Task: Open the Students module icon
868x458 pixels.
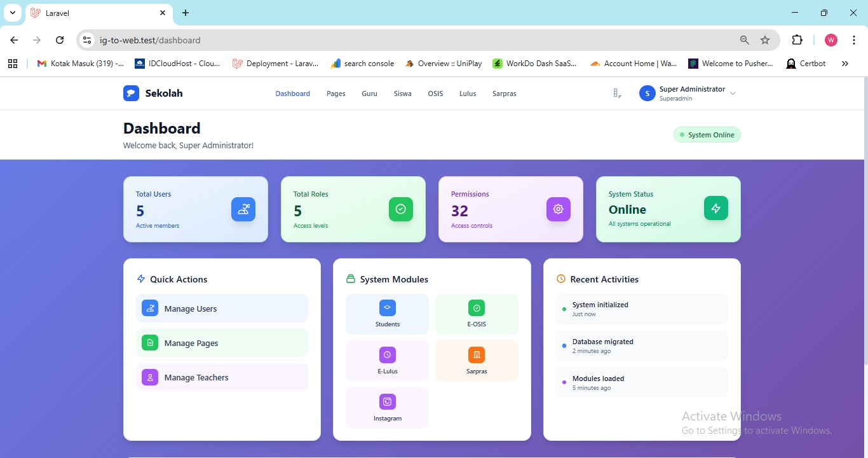Action: click(x=387, y=308)
